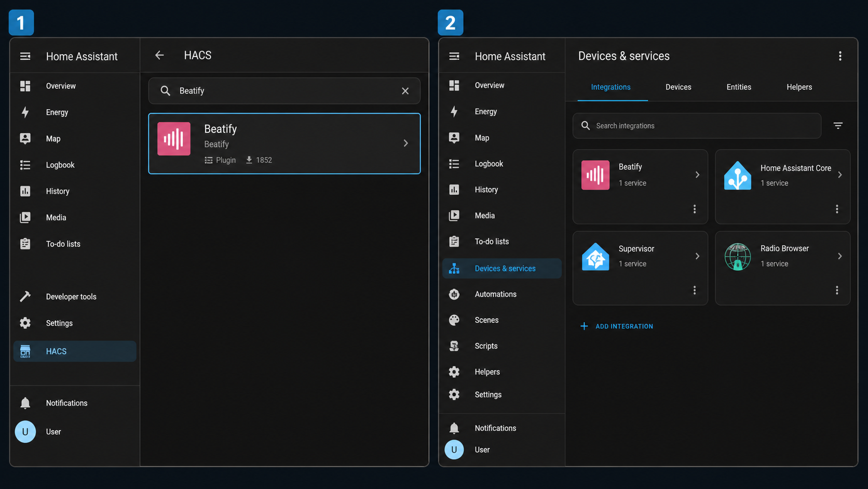The height and width of the screenshot is (489, 868).
Task: Switch to Helpers tab
Action: 799,87
